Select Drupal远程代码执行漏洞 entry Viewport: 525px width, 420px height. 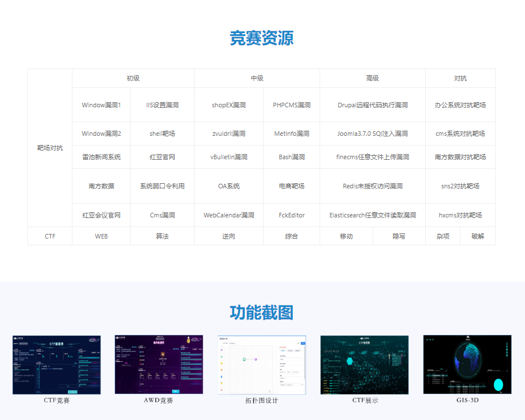click(372, 105)
